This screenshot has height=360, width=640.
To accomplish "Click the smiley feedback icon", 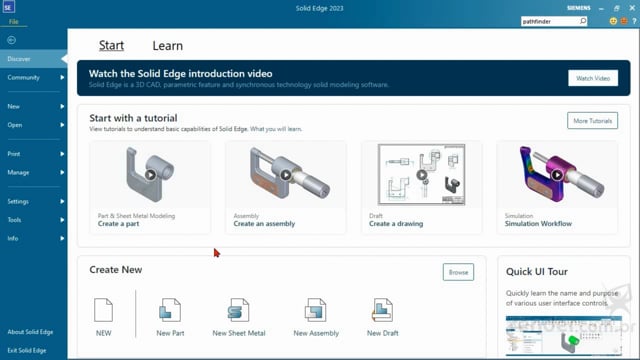I will [613, 21].
